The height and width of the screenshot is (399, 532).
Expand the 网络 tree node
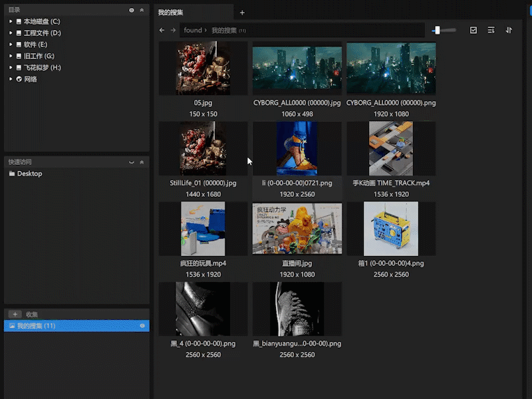coord(11,79)
